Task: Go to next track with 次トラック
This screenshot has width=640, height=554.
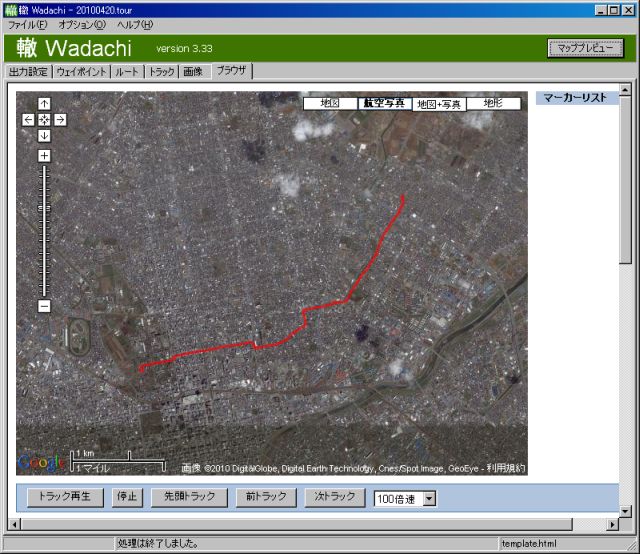Action: 334,497
